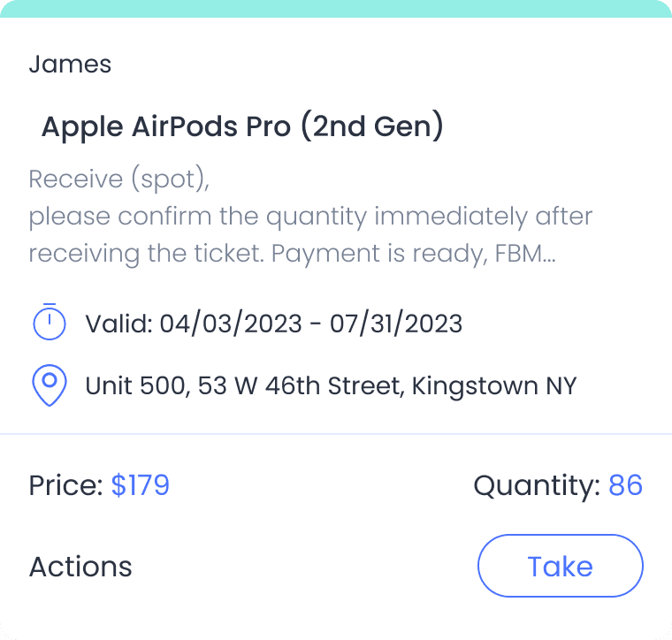The height and width of the screenshot is (640, 672).
Task: Click the "Quantity:" label
Action: (537, 485)
